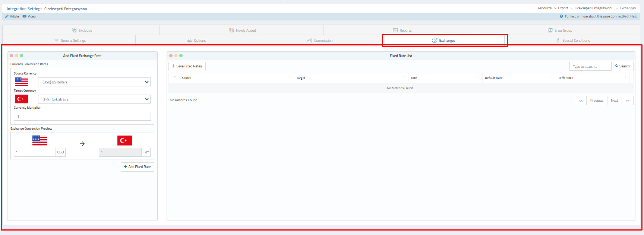Click the red dot on Fixed Rate List panel

(171, 56)
